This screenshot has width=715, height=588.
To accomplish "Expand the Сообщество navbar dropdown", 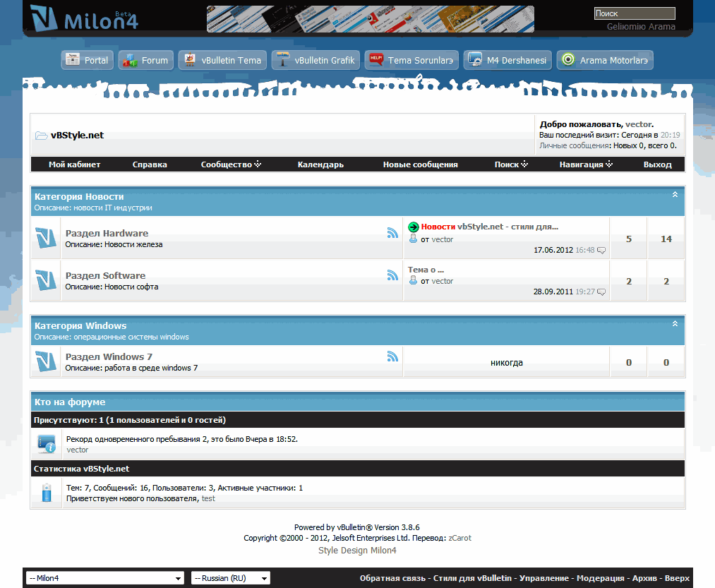I will tap(231, 164).
